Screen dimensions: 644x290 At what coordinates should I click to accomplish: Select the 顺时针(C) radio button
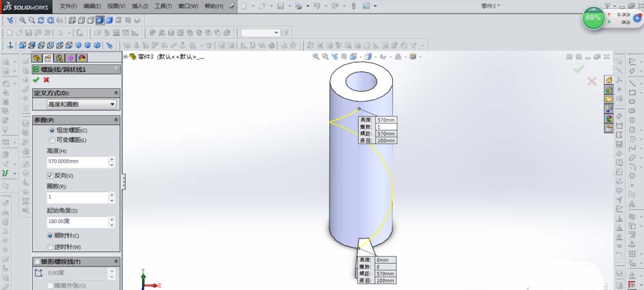[50, 235]
